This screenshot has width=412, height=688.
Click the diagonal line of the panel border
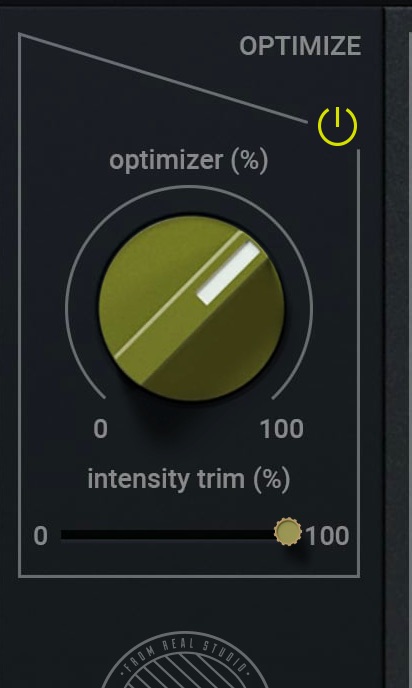(163, 78)
